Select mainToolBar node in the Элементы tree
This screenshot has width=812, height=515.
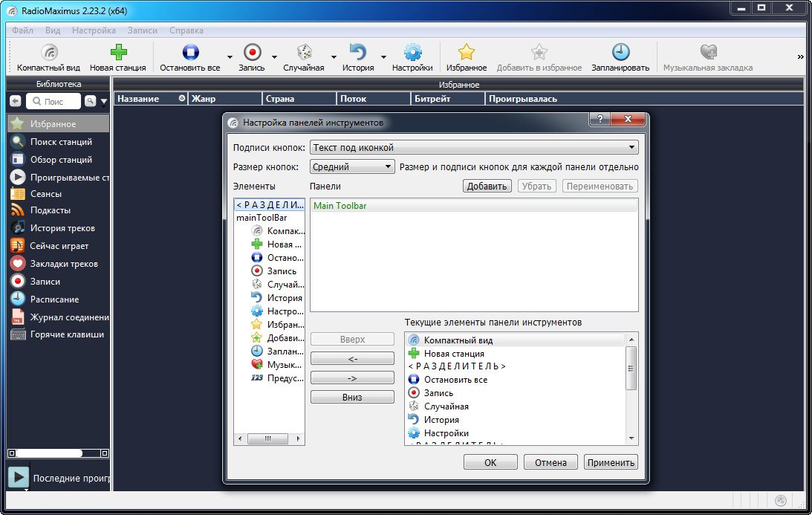point(262,218)
